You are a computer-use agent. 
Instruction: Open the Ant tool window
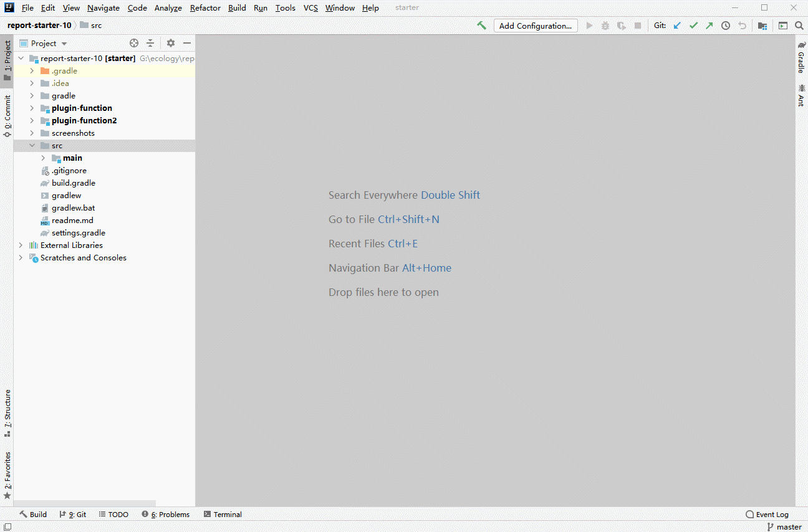click(802, 95)
